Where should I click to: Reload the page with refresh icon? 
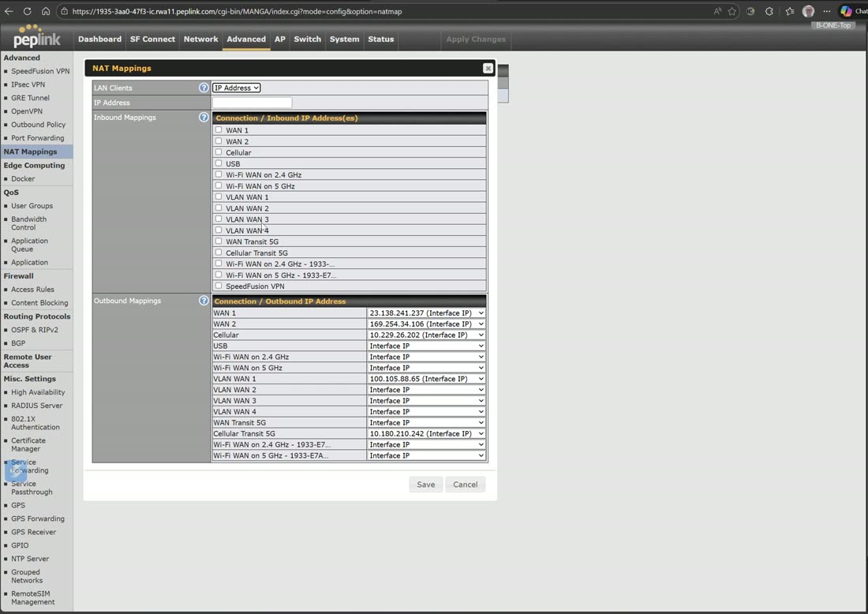(x=27, y=11)
